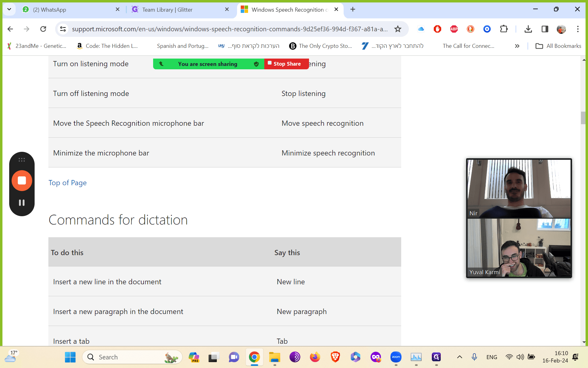
Task: Click the bookmark star icon in address bar
Action: tap(398, 29)
